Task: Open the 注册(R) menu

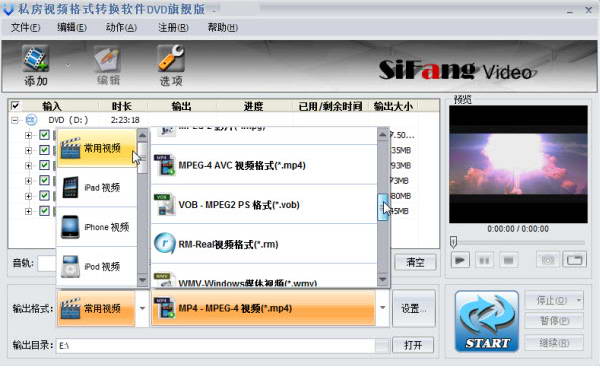Action: pos(173,28)
